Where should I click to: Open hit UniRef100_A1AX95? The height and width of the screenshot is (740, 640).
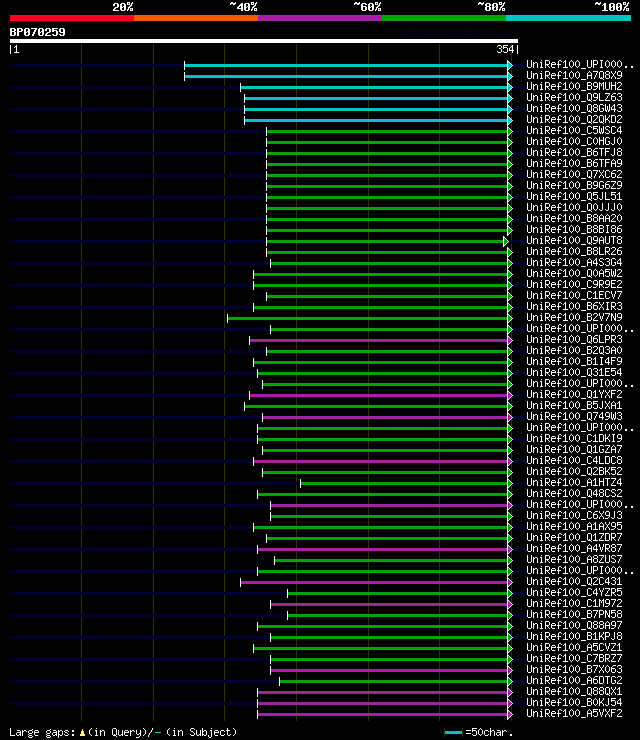(574, 527)
